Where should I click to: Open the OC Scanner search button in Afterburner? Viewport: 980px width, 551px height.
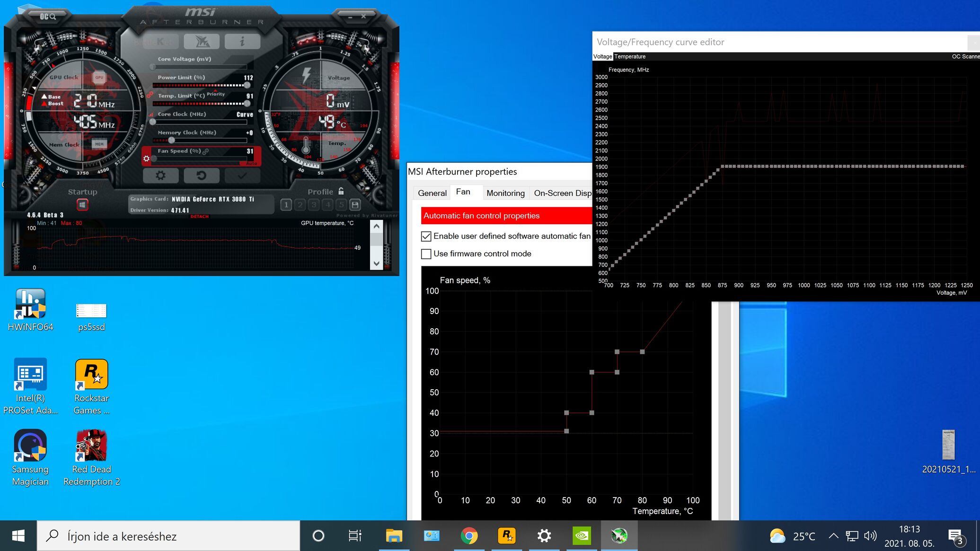coord(47,17)
